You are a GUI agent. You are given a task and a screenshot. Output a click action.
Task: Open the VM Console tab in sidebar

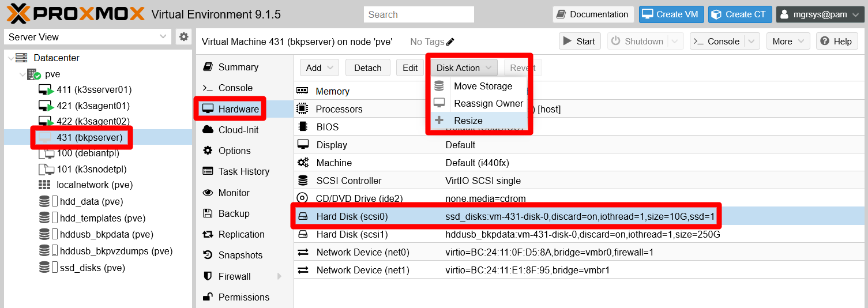click(x=245, y=88)
